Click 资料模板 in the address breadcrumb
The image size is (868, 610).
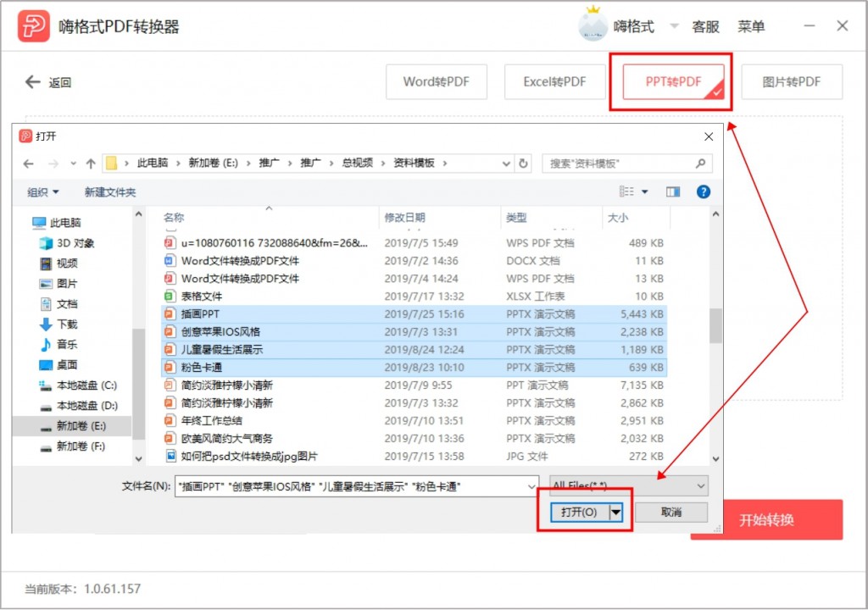click(414, 163)
